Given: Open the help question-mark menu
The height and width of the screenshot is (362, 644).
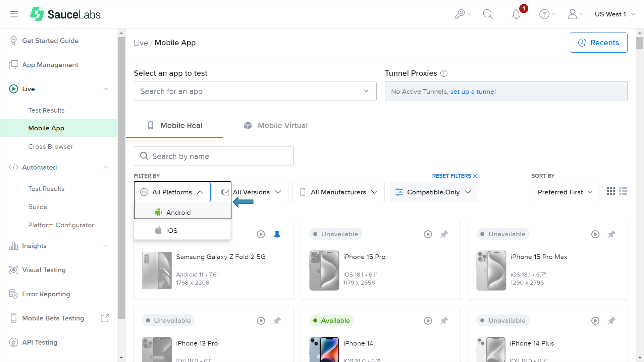Looking at the screenshot, I should pyautogui.click(x=547, y=14).
